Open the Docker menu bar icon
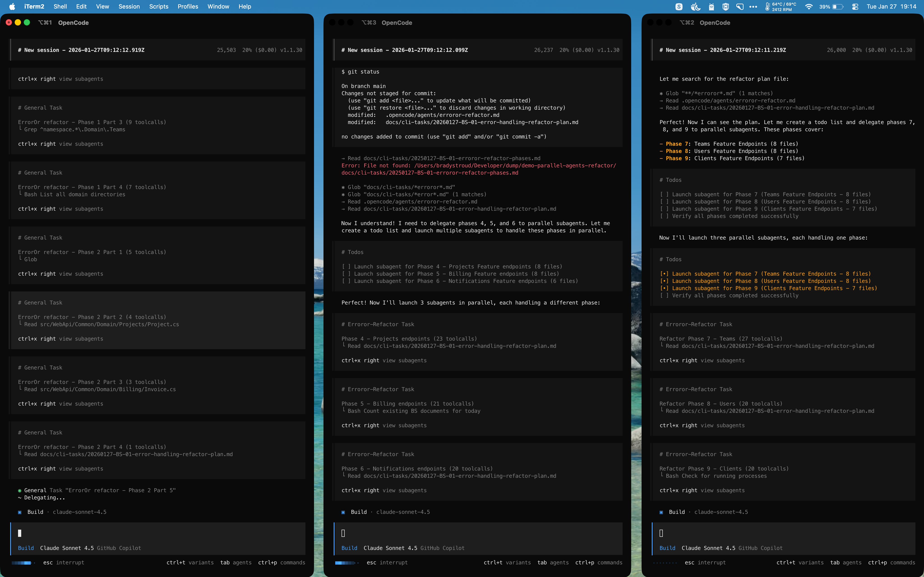Image resolution: width=924 pixels, height=577 pixels. pyautogui.click(x=695, y=7)
